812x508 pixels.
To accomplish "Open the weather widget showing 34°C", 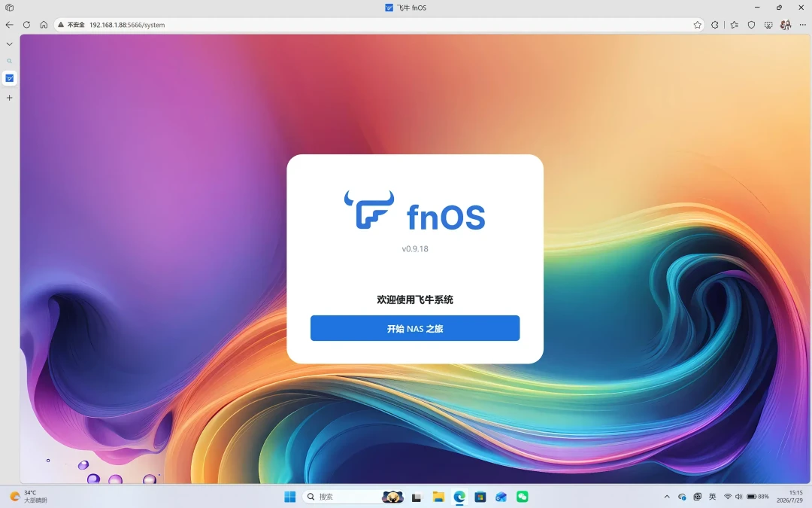I will 29,497.
